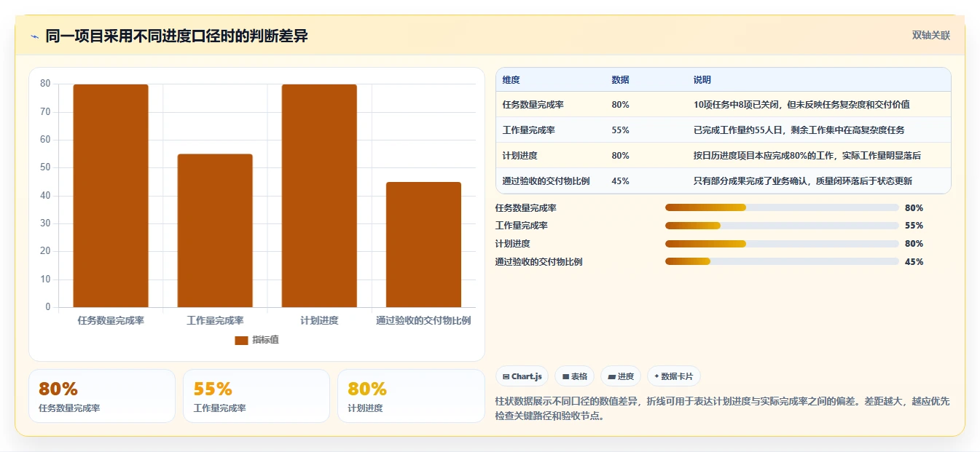Click x-axis label 通过验收的交付物比例

(423, 320)
